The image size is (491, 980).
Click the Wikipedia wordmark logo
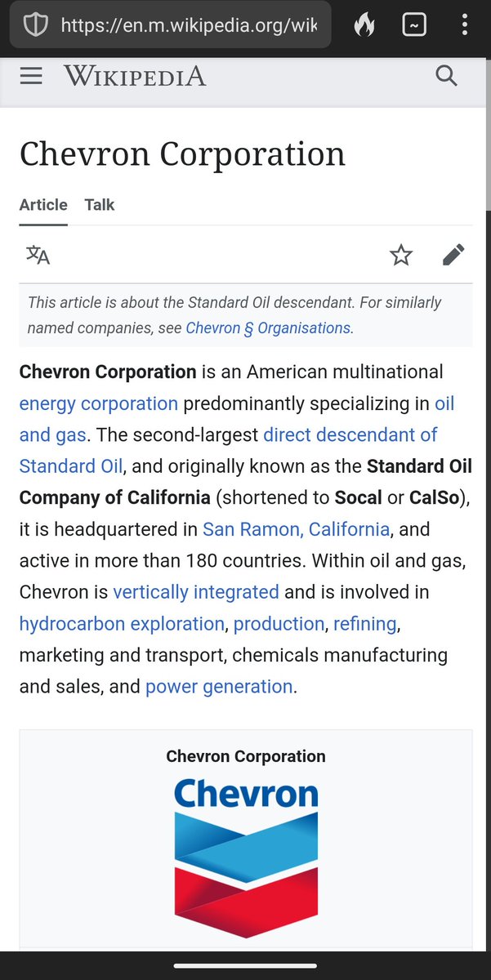tap(135, 76)
